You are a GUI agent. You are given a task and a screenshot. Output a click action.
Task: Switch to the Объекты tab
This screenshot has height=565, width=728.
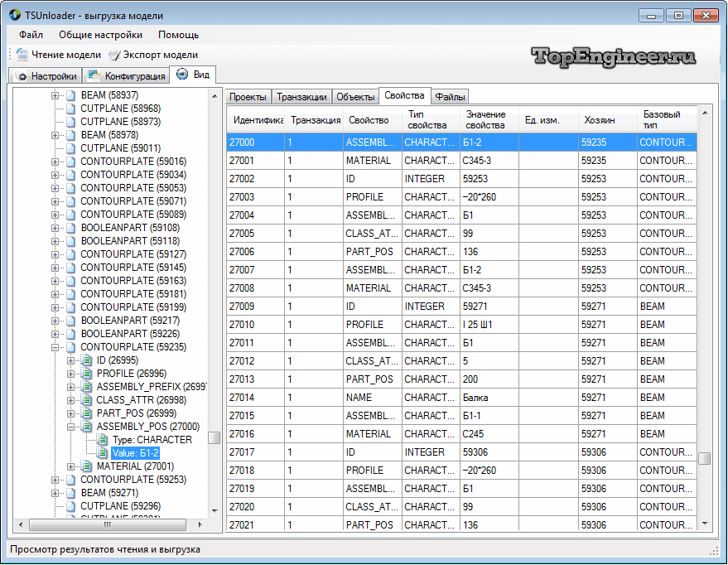[354, 97]
